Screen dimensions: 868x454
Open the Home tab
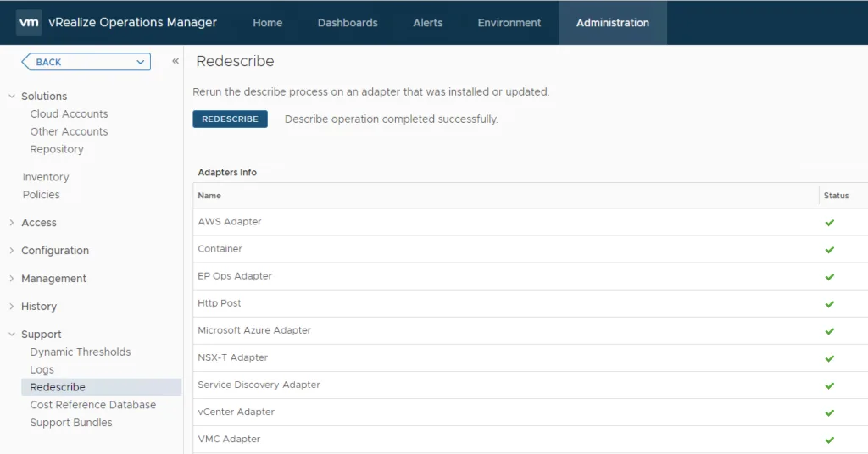pos(267,23)
